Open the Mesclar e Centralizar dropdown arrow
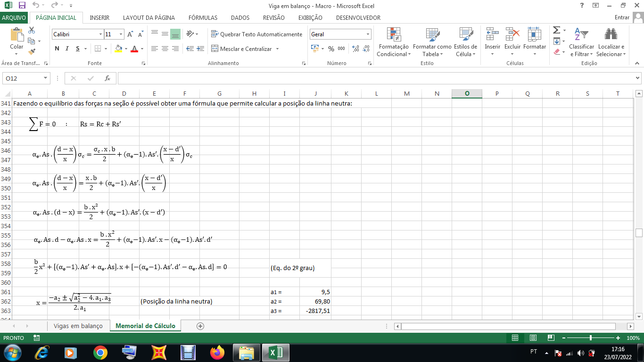The height and width of the screenshot is (362, 644). tap(277, 49)
